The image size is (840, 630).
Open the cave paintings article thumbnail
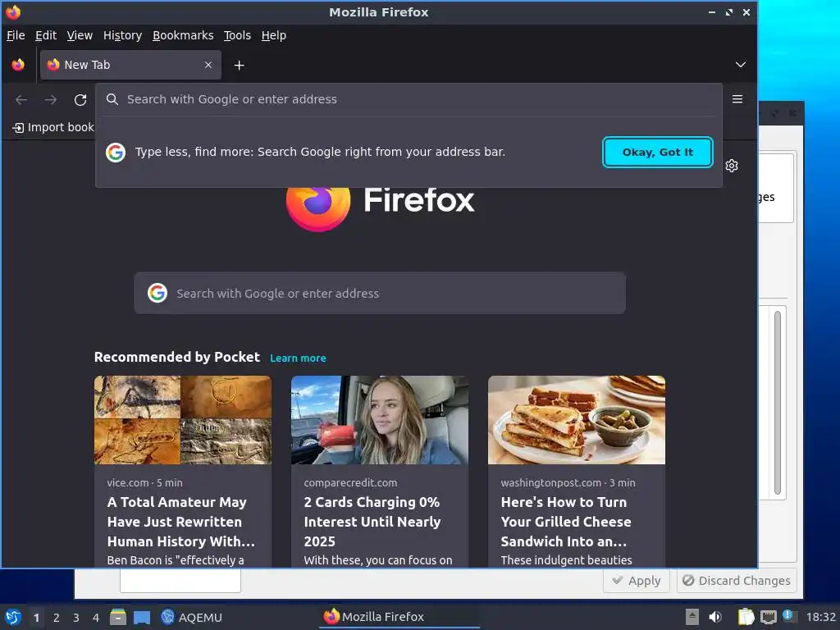pyautogui.click(x=183, y=420)
